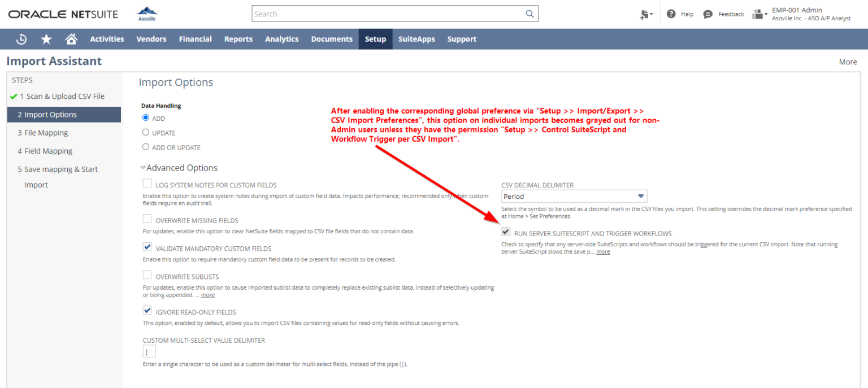868x388 pixels.
Task: Open the Recent Records history icon
Action: pyautogui.click(x=21, y=38)
